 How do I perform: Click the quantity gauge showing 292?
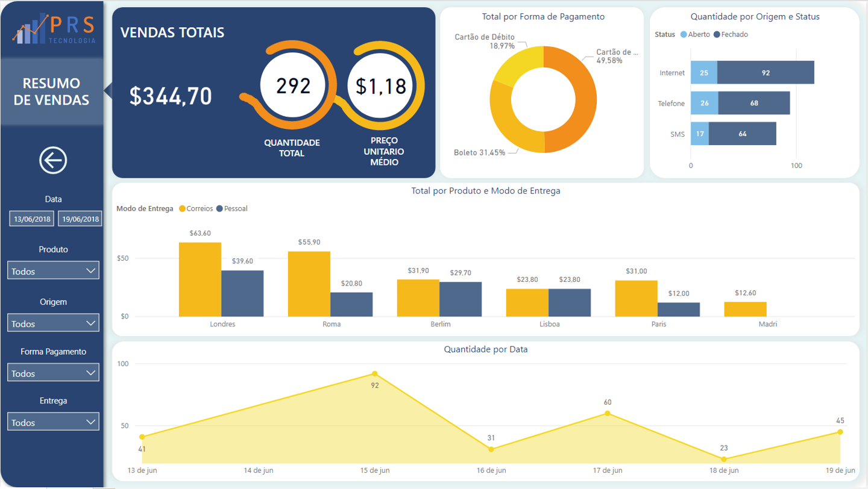[292, 86]
